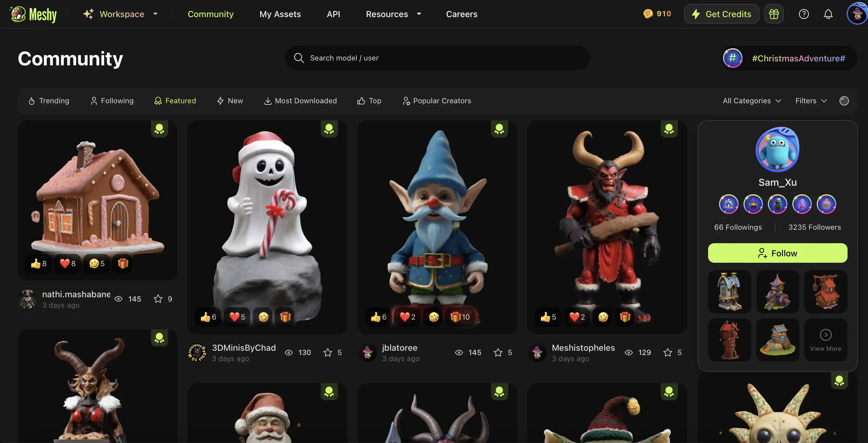The height and width of the screenshot is (443, 868).
Task: Expand the Resources dropdown
Action: coord(393,14)
